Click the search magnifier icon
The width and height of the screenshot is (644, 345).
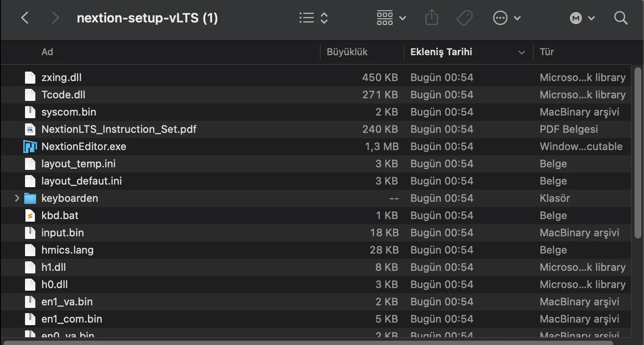pos(620,18)
